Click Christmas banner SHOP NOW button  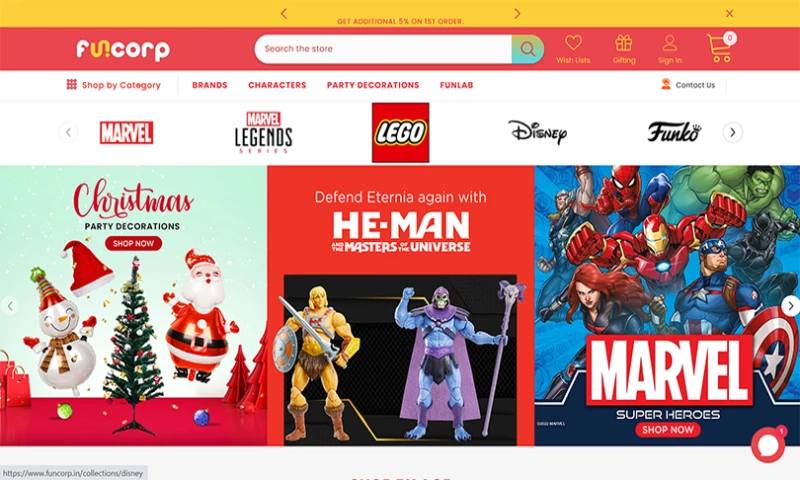tap(134, 243)
